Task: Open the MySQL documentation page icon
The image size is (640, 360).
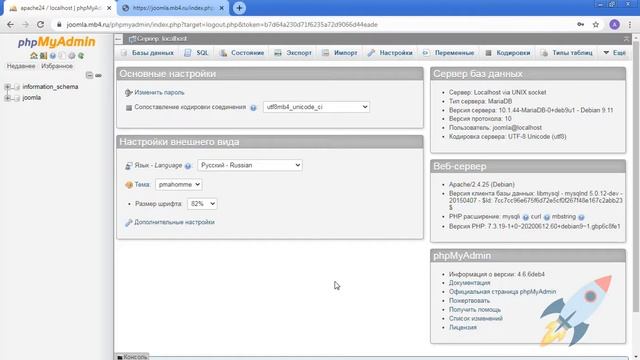Action: pyautogui.click(x=62, y=56)
